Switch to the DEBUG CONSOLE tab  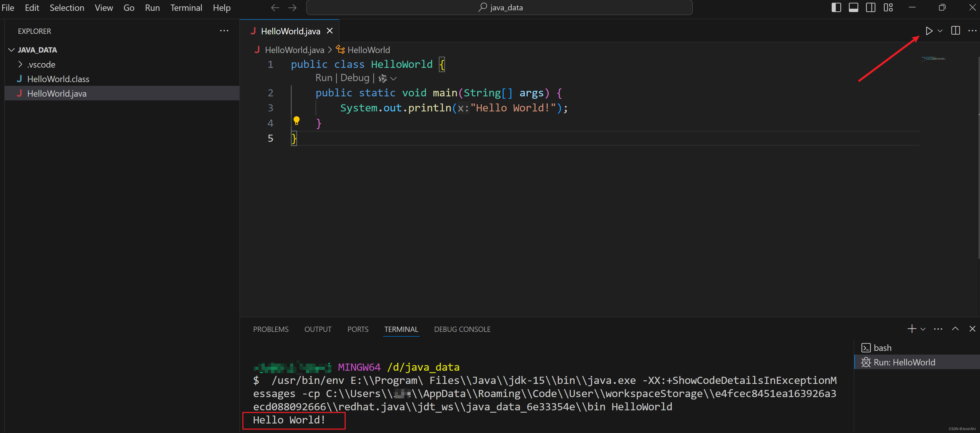coord(462,329)
